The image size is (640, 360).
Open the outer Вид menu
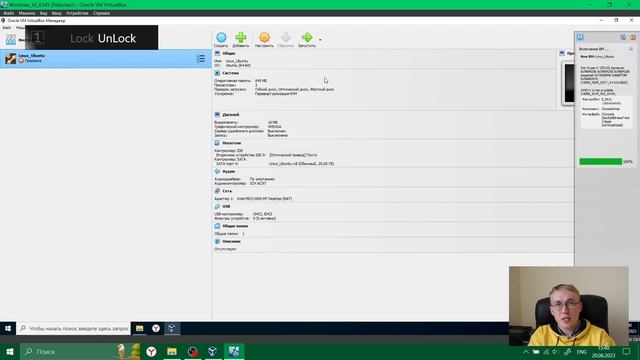pos(43,13)
